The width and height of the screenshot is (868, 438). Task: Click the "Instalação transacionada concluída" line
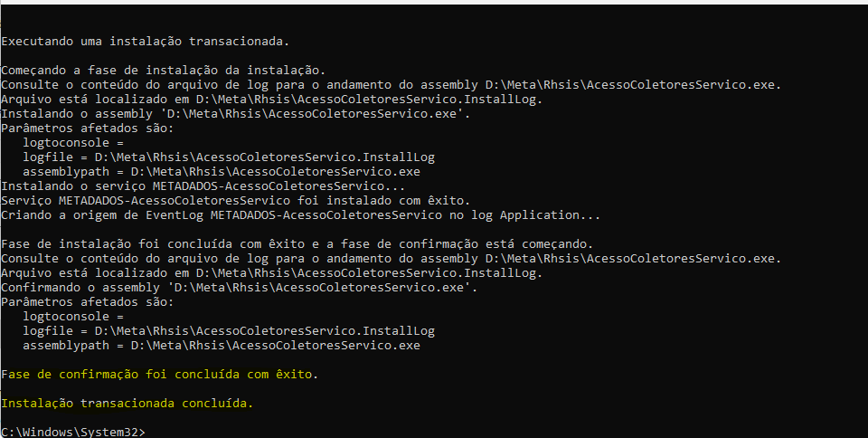pyautogui.click(x=127, y=403)
